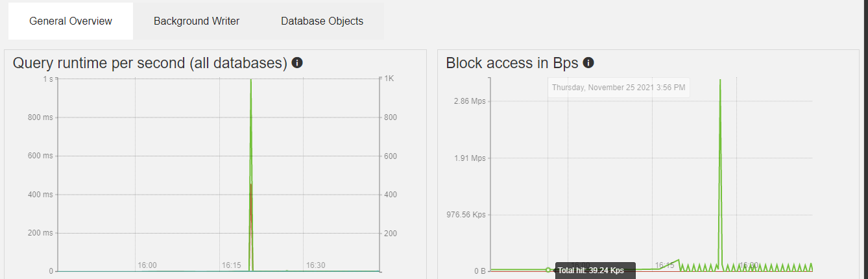Select the General Overview tab
Image resolution: width=868 pixels, height=279 pixels.
click(x=71, y=21)
